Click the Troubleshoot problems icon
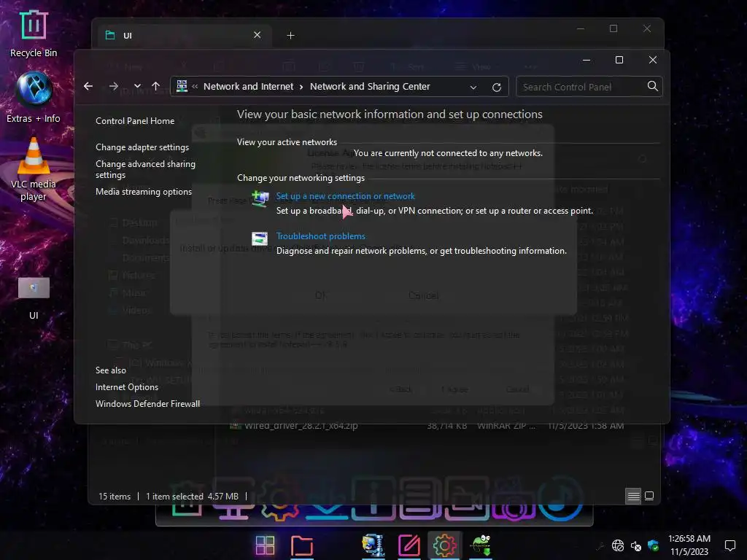 [260, 238]
